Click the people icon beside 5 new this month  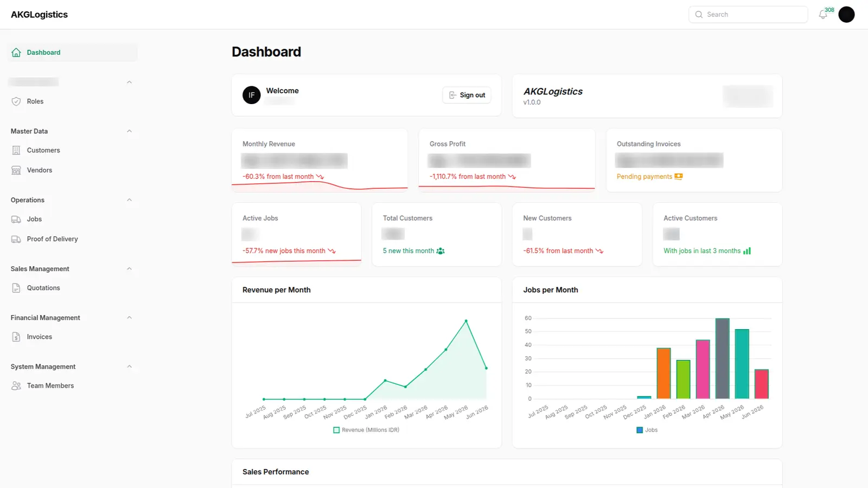[441, 251]
